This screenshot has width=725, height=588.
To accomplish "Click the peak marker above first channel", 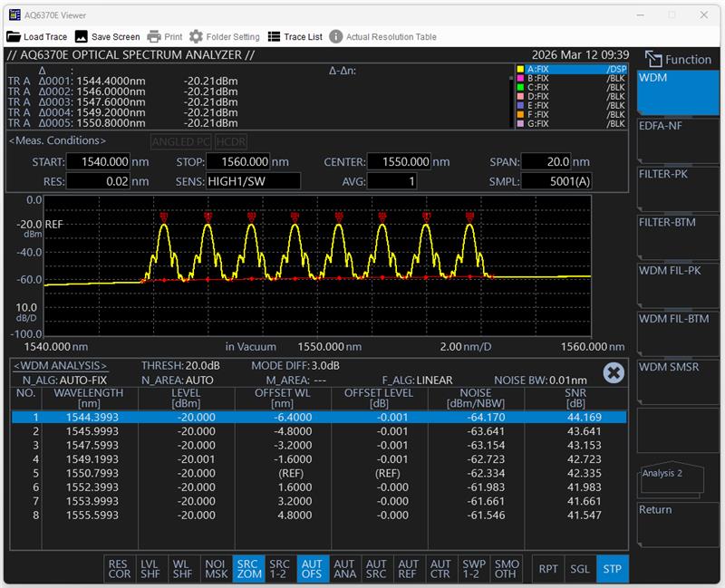I will coord(164,217).
